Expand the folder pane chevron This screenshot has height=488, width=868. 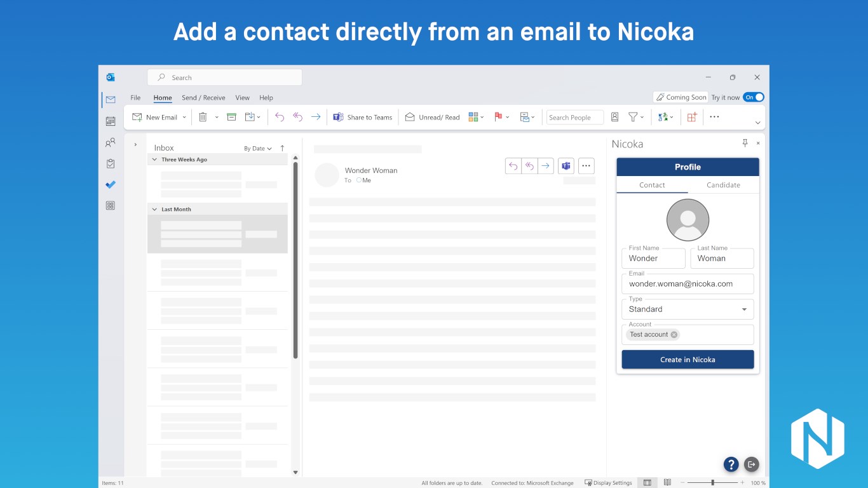tap(135, 144)
